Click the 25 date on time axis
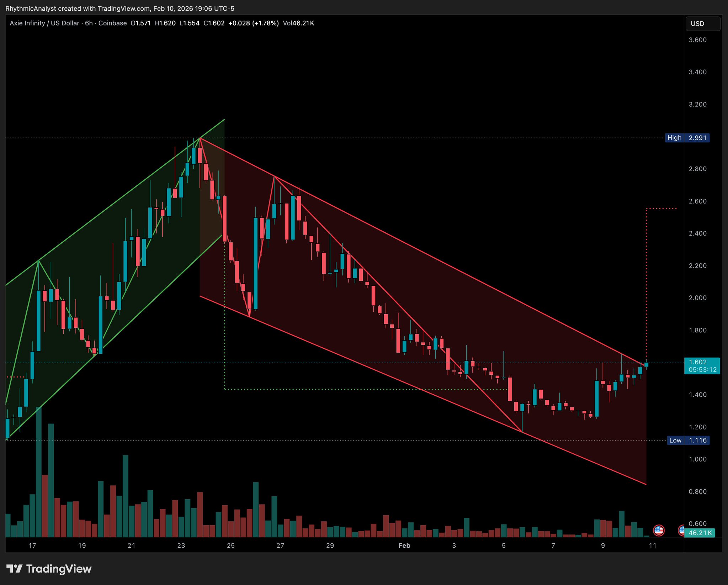728x585 pixels. pos(230,546)
